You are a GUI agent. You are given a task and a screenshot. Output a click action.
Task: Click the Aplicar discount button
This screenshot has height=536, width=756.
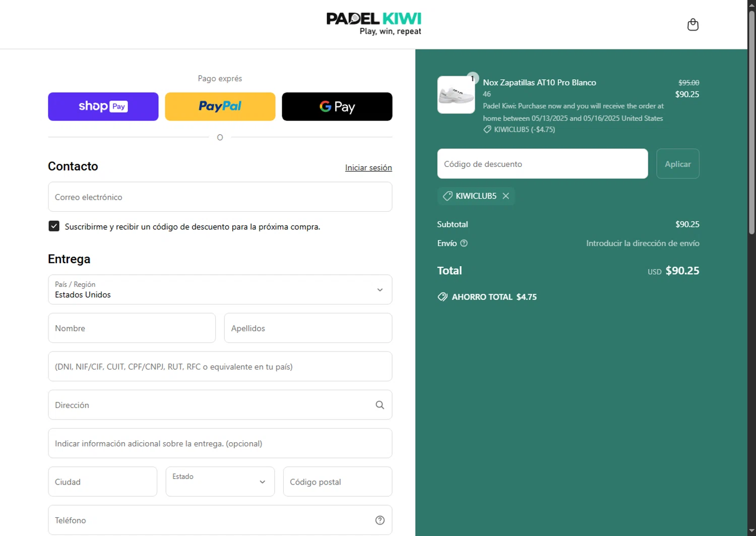[678, 163]
